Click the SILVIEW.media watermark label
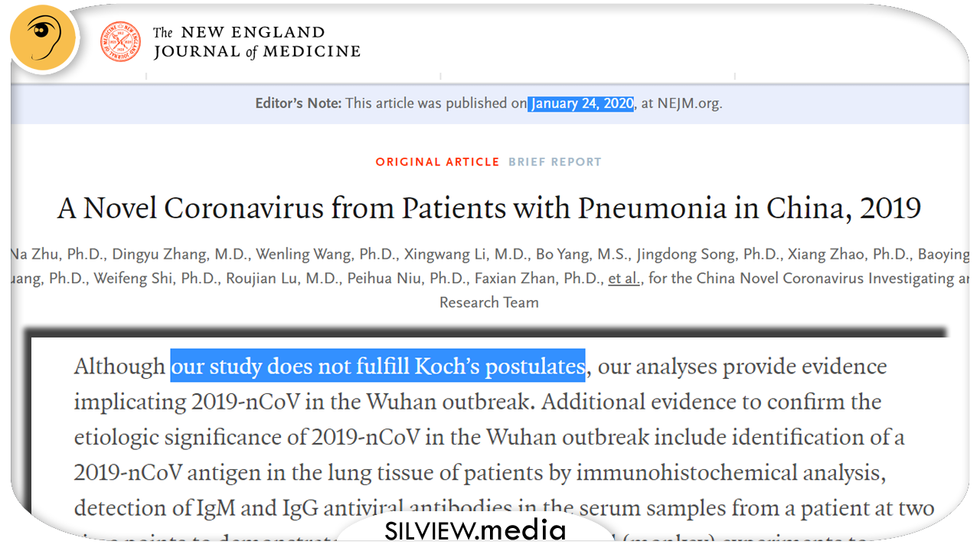The width and height of the screenshot is (980, 551). click(475, 530)
